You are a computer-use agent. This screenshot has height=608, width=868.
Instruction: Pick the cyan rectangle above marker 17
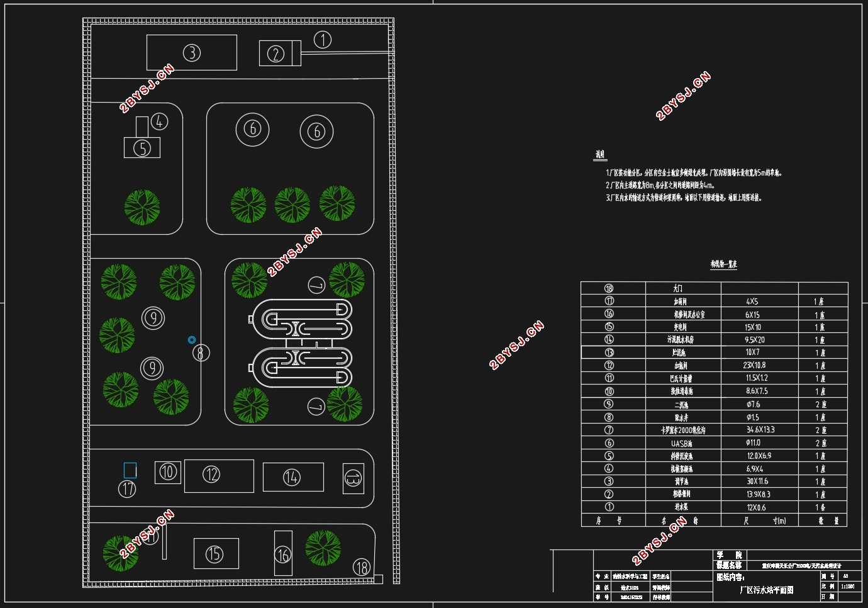130,470
